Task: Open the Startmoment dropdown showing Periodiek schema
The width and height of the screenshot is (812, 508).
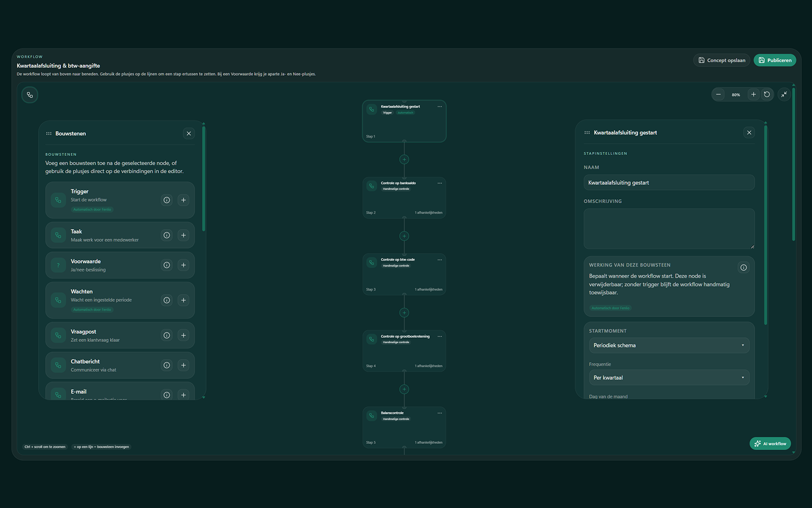Action: pyautogui.click(x=669, y=345)
